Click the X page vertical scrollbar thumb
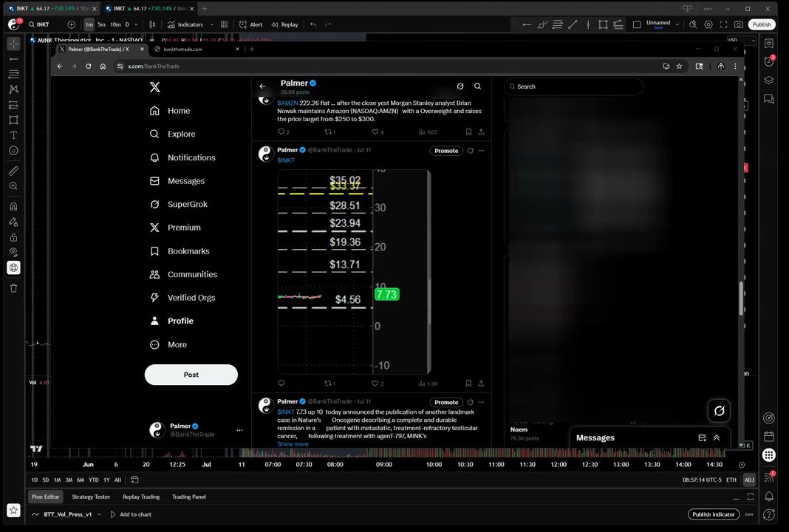 coord(741,299)
